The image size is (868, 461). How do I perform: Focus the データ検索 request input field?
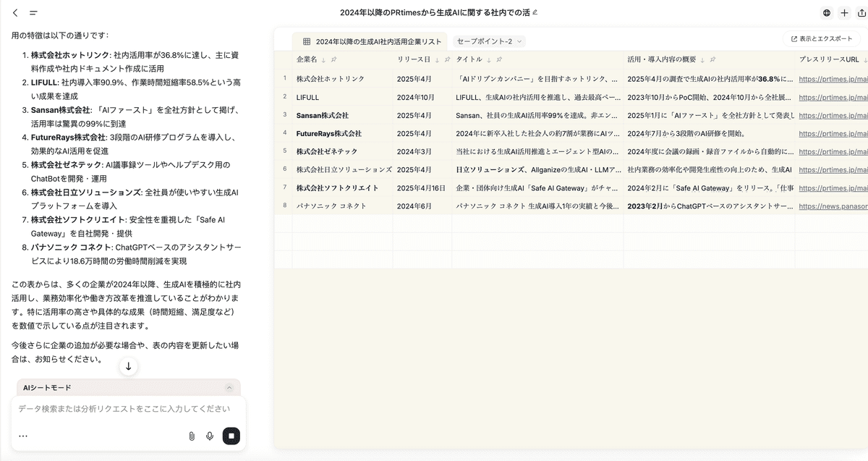(123, 409)
